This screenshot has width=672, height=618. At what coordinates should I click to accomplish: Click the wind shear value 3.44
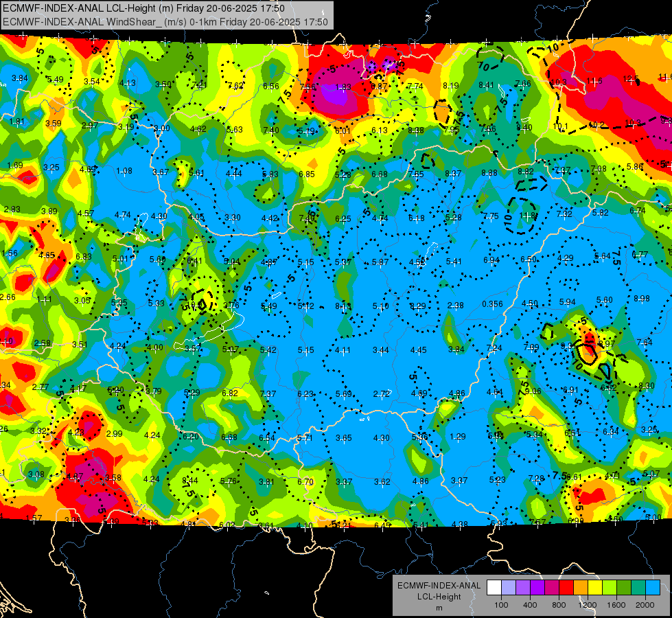[380, 350]
